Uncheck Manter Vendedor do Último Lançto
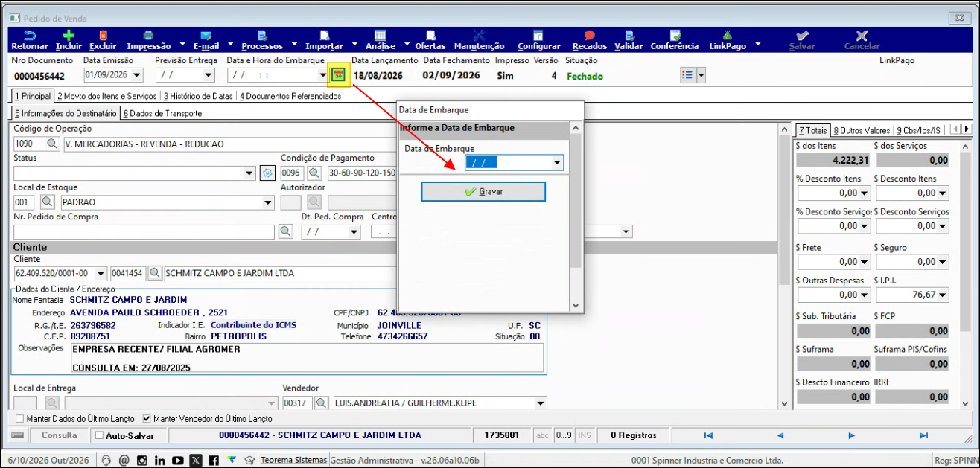This screenshot has height=468, width=980. (146, 419)
